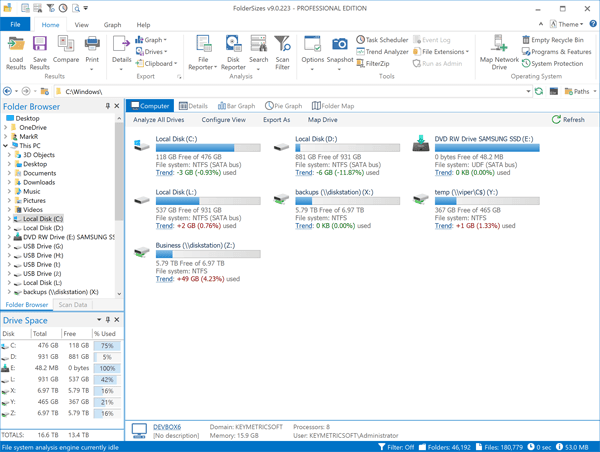Close the Drive Space panel

coord(117,320)
